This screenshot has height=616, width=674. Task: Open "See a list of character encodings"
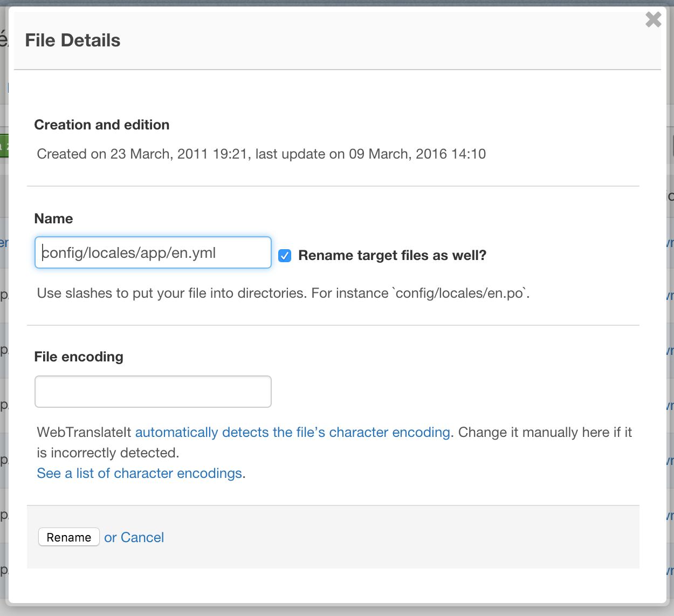click(x=139, y=474)
